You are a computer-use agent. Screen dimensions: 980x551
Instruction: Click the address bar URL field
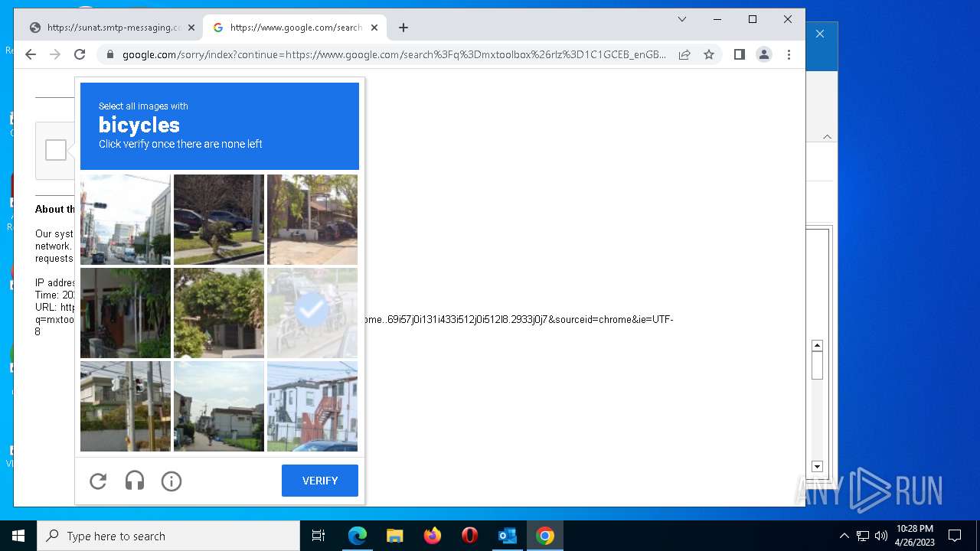pos(394,54)
